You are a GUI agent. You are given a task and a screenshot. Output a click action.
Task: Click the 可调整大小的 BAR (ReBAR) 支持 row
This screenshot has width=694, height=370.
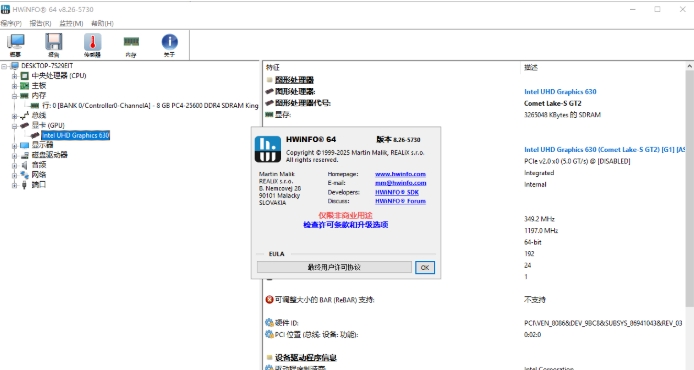(324, 300)
